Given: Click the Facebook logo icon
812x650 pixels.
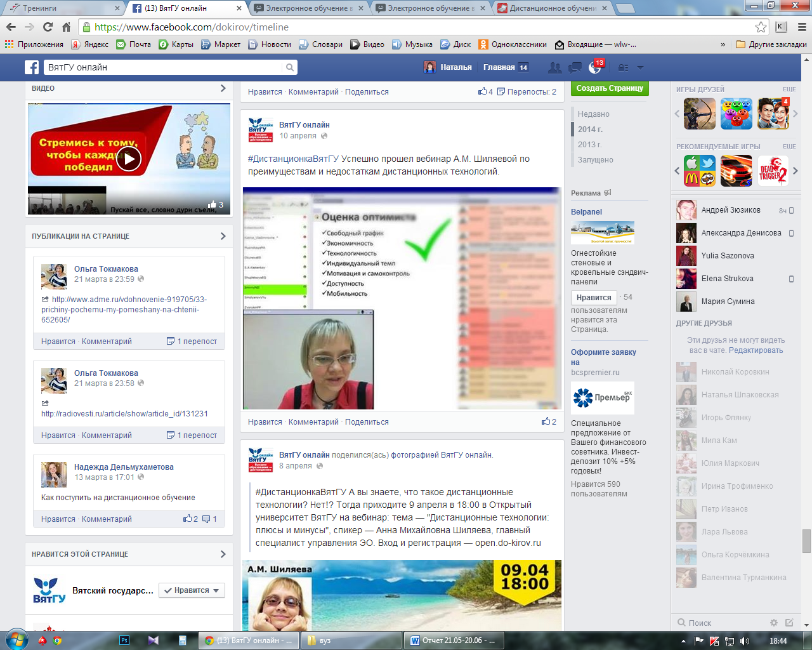Looking at the screenshot, I should (32, 67).
